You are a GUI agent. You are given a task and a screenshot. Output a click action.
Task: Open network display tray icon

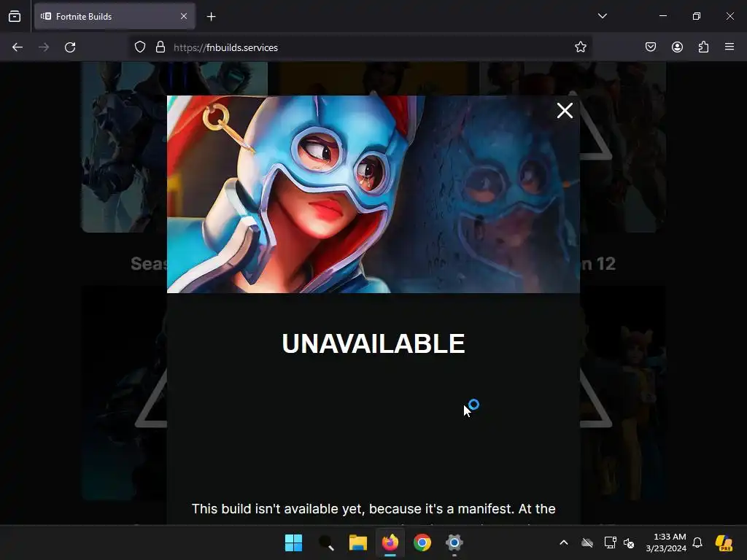click(610, 542)
